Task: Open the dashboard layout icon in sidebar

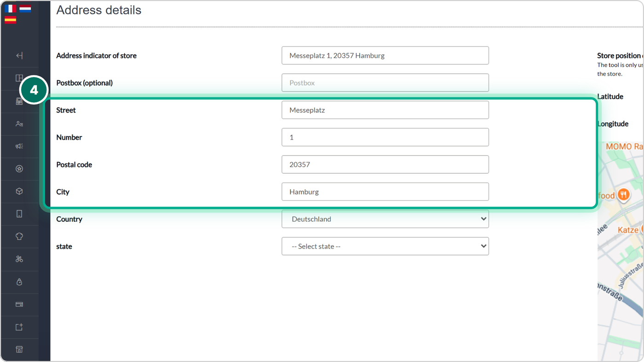Action: tap(19, 78)
